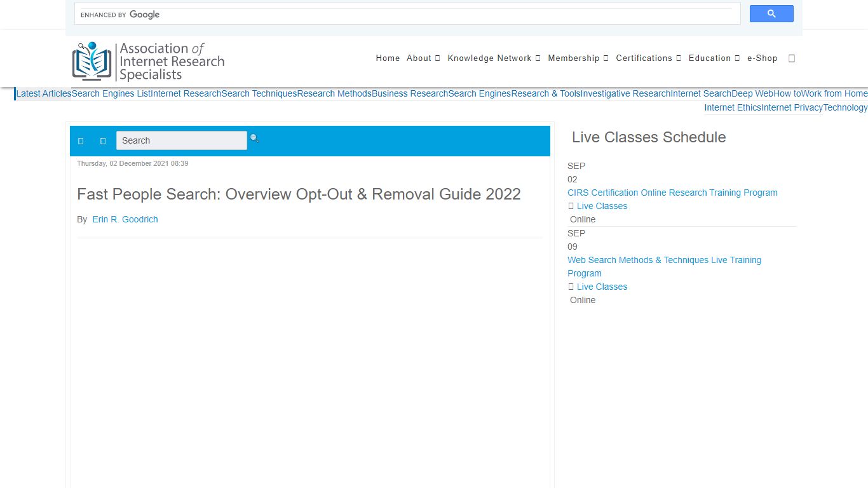Click the magnifier icon beside article search
Viewport: 868px width, 488px height.
(254, 138)
